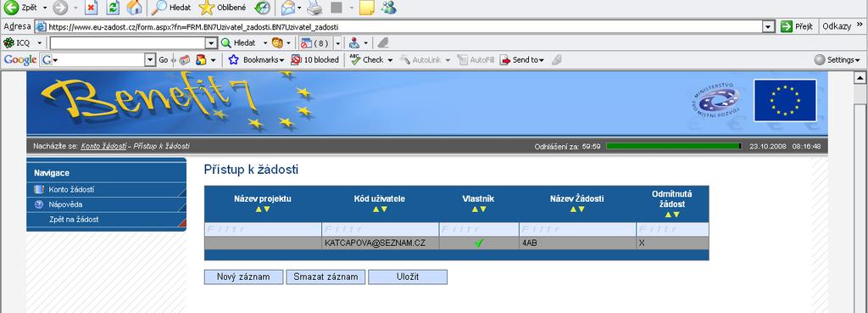Click Filtr field under Odmítnutá žádost
This screenshot has height=313, width=868.
672,229
